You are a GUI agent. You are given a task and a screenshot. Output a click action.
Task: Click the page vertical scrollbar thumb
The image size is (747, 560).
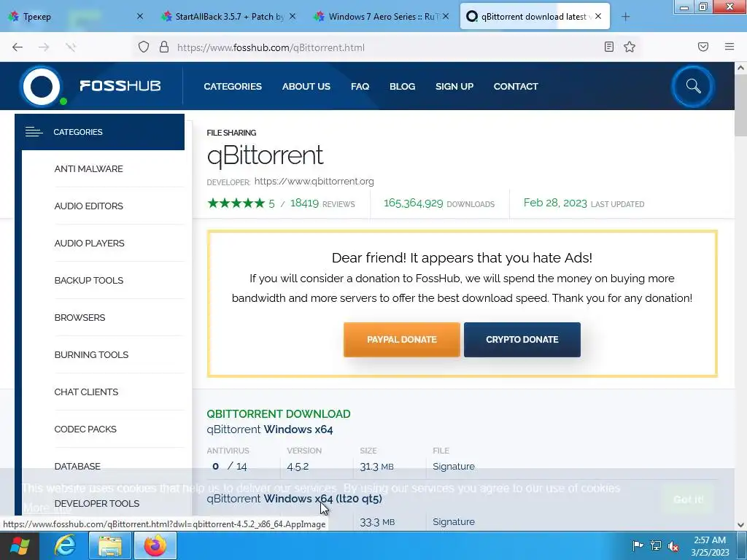[x=740, y=106]
